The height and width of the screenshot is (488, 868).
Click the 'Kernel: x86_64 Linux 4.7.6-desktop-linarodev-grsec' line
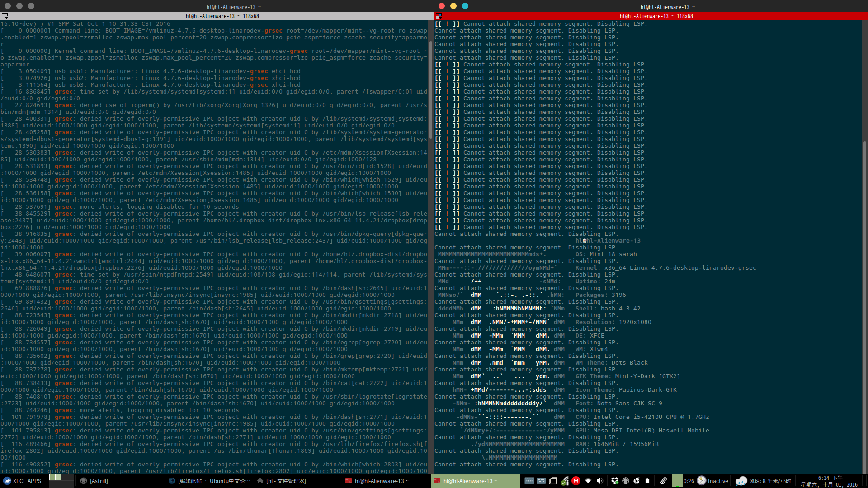666,268
